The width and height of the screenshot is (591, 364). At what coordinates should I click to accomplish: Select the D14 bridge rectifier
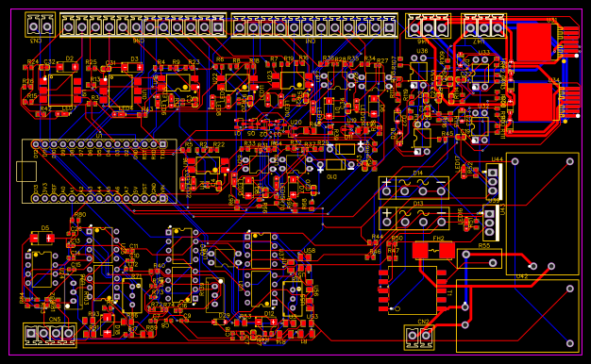click(414, 188)
